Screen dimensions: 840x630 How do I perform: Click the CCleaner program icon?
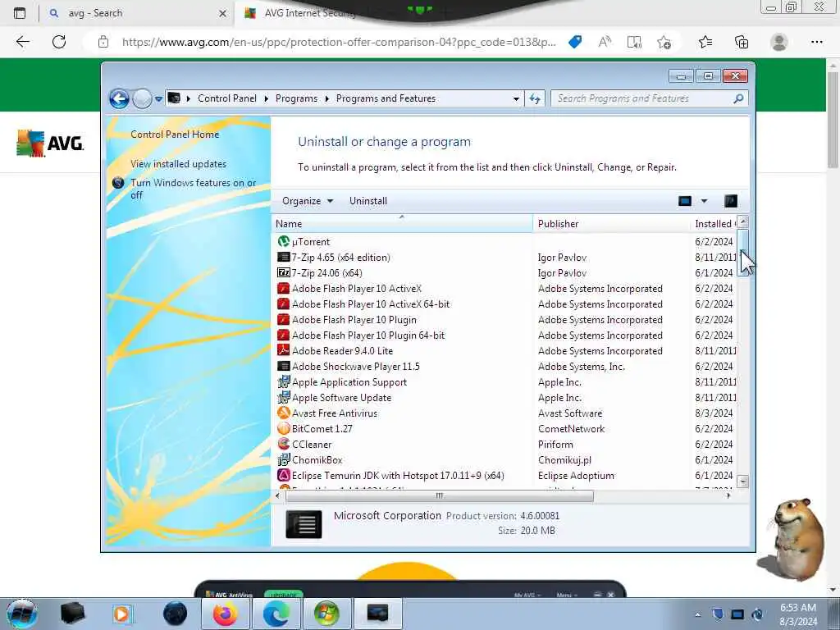click(x=283, y=444)
